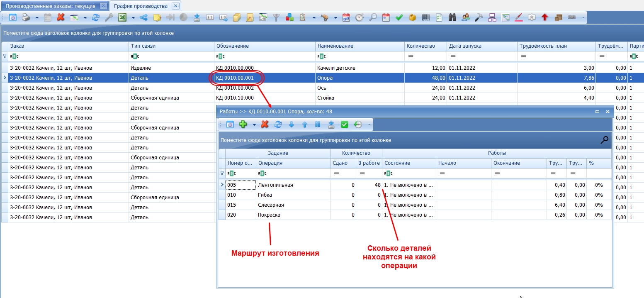Open the dropdown arrow next to the printer icon
This screenshot has height=298, width=644.
(37, 17)
